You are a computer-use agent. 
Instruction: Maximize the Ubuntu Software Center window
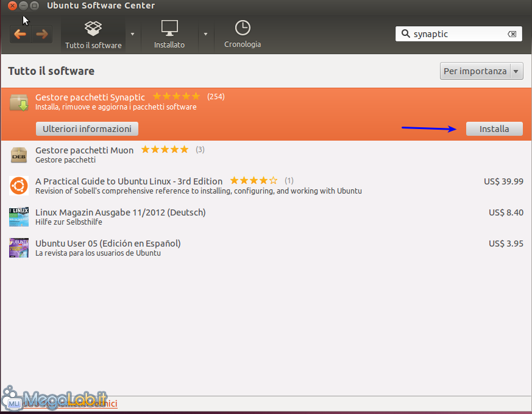(34, 5)
